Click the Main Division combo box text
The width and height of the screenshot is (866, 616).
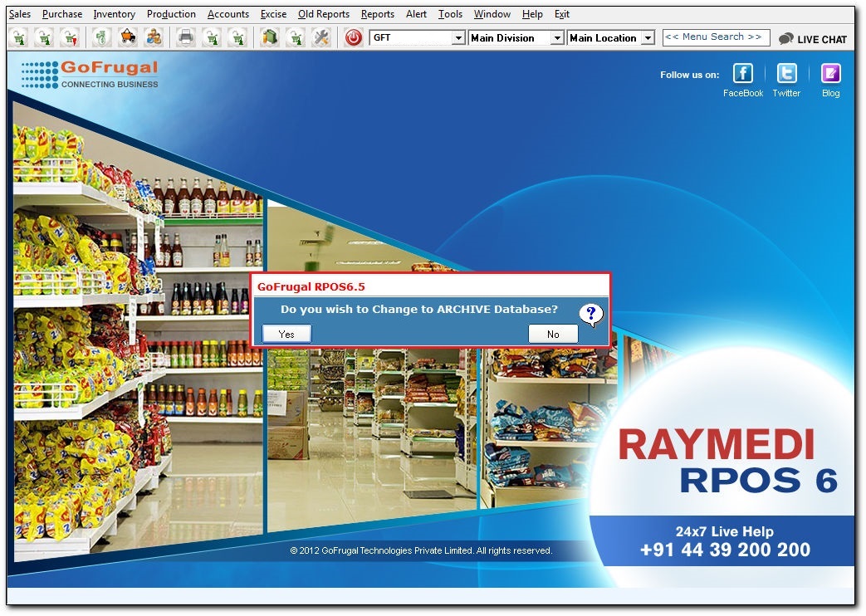[x=502, y=38]
